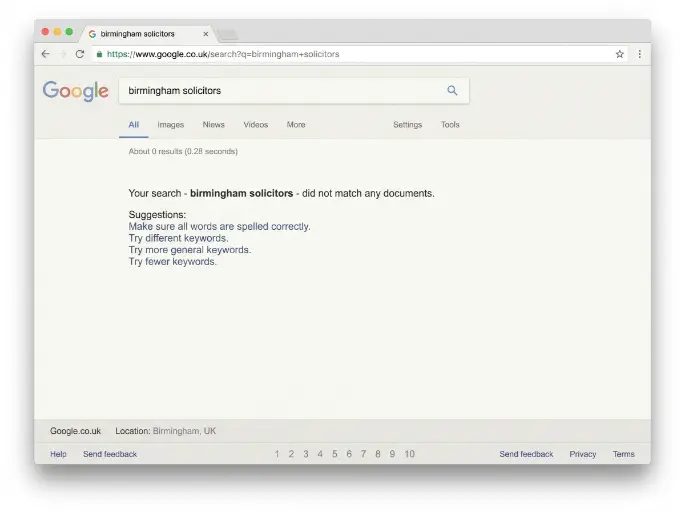Reload the page with the refresh icon

point(80,54)
